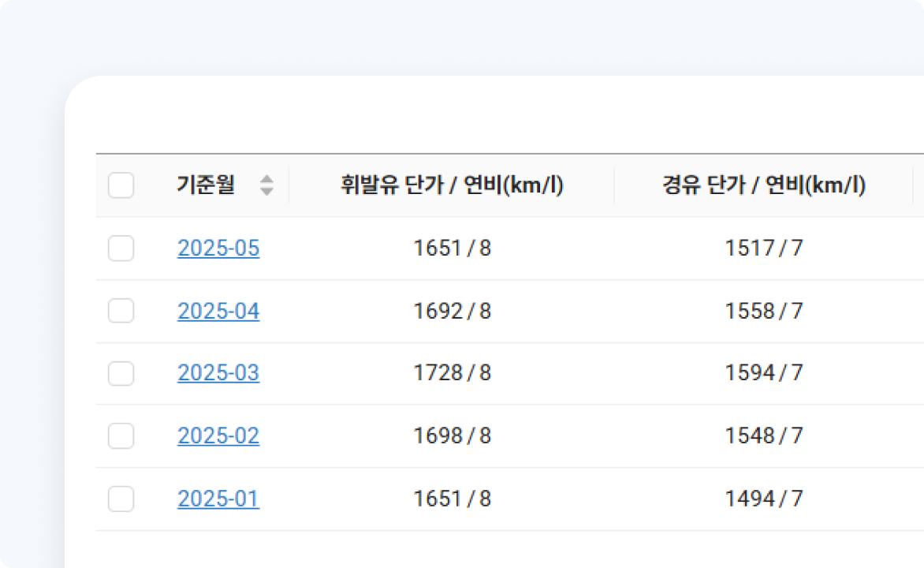This screenshot has height=568, width=924.
Task: Click the 기준월 column header text
Action: [206, 185]
